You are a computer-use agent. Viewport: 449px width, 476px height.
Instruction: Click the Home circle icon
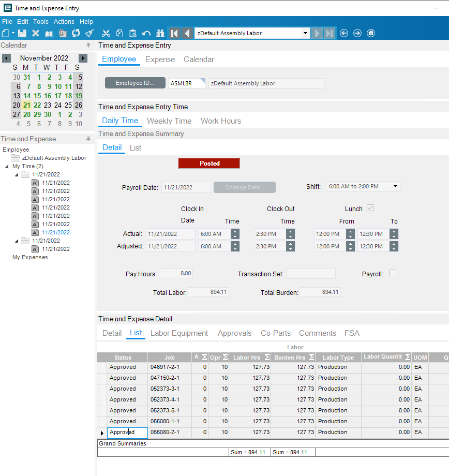click(371, 33)
